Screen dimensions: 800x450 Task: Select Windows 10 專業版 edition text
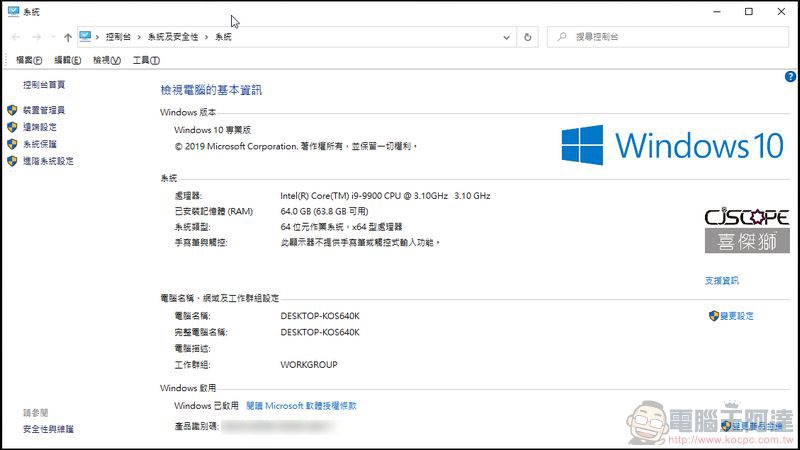click(x=212, y=130)
